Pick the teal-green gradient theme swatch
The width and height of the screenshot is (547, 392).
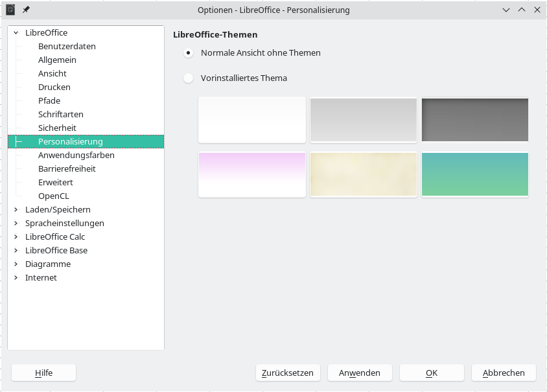(474, 174)
